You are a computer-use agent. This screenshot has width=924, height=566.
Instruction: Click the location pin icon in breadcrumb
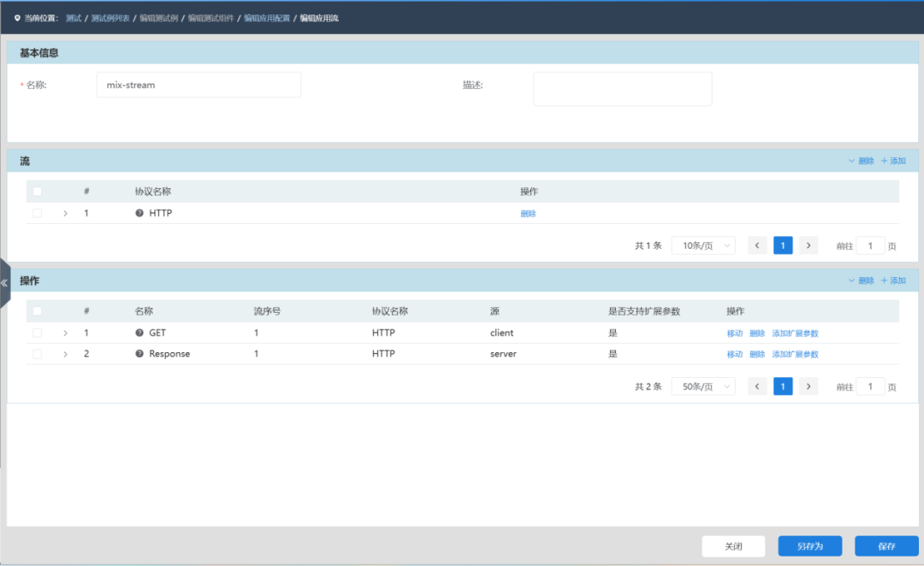17,18
